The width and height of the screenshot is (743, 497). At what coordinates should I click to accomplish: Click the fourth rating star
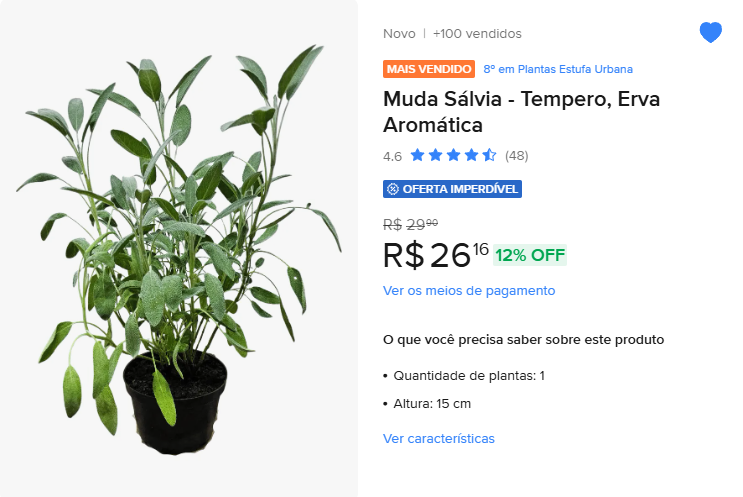tap(471, 155)
